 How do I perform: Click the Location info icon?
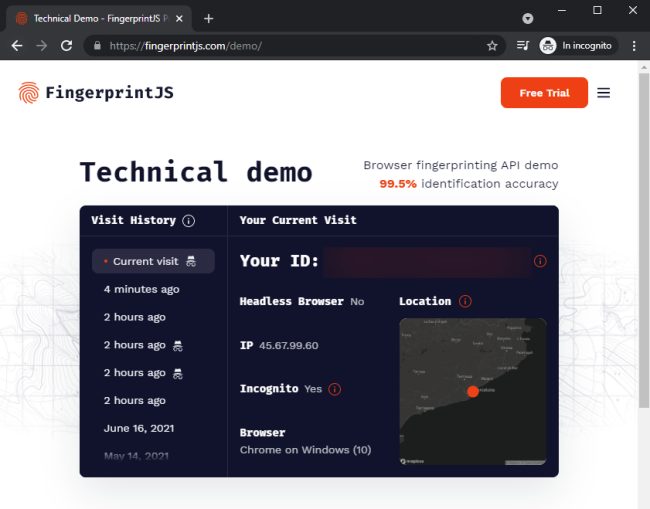pos(465,301)
